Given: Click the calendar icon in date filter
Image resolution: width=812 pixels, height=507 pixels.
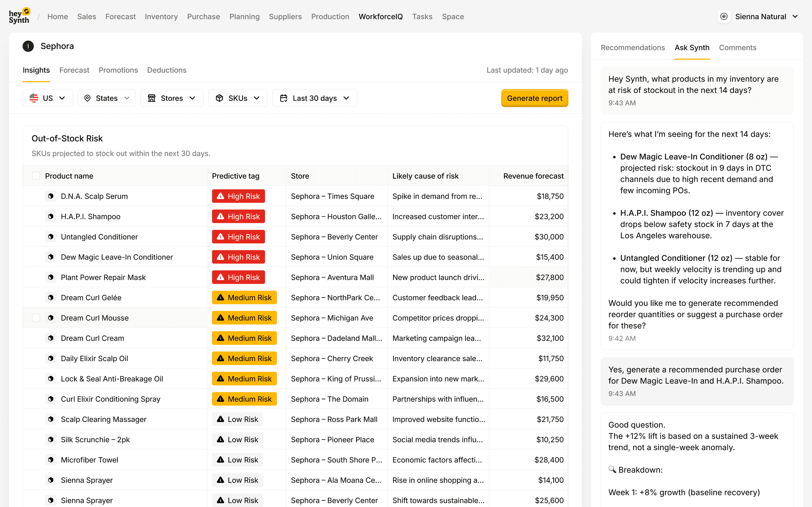Looking at the screenshot, I should coord(284,98).
